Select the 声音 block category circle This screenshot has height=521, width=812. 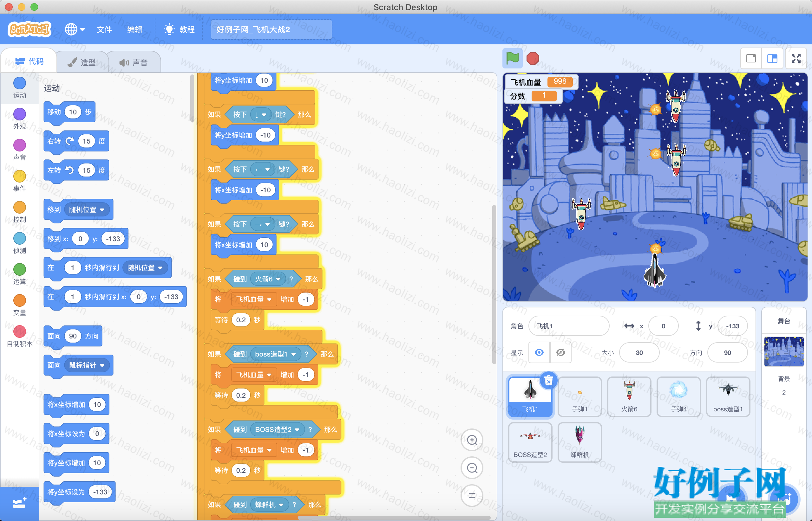click(x=20, y=145)
